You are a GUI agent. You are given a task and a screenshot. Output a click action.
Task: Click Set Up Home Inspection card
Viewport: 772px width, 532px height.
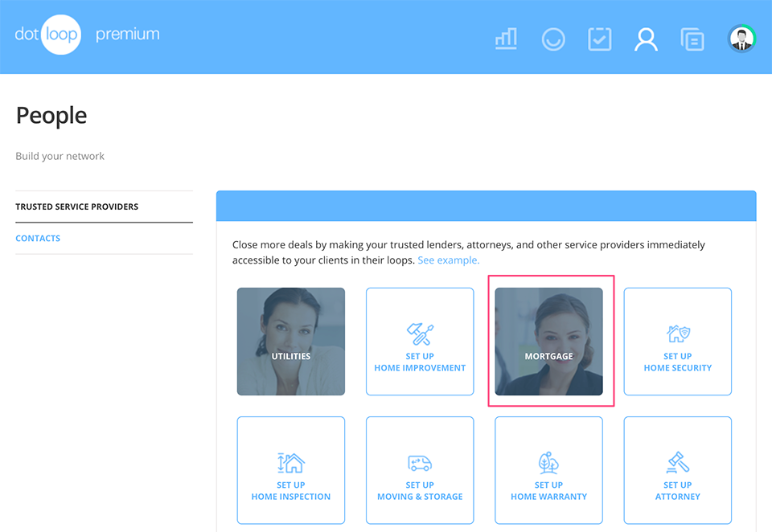click(x=291, y=470)
